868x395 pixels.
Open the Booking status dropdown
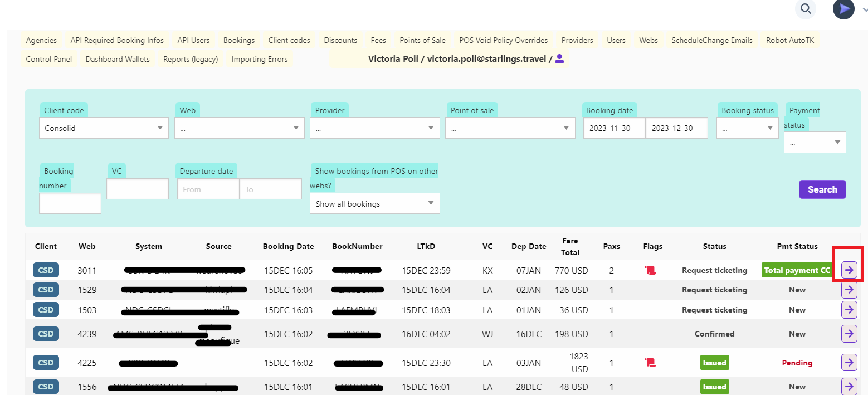pyautogui.click(x=748, y=128)
